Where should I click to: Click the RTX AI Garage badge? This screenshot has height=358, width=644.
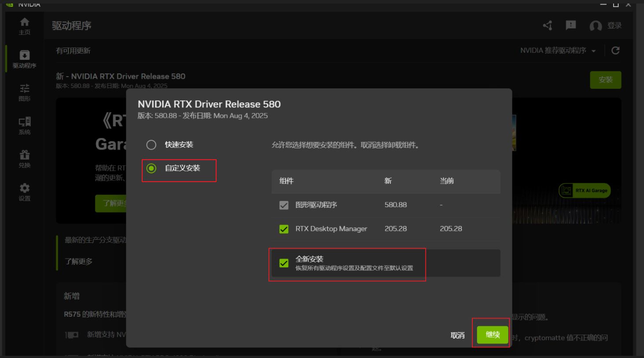click(585, 190)
